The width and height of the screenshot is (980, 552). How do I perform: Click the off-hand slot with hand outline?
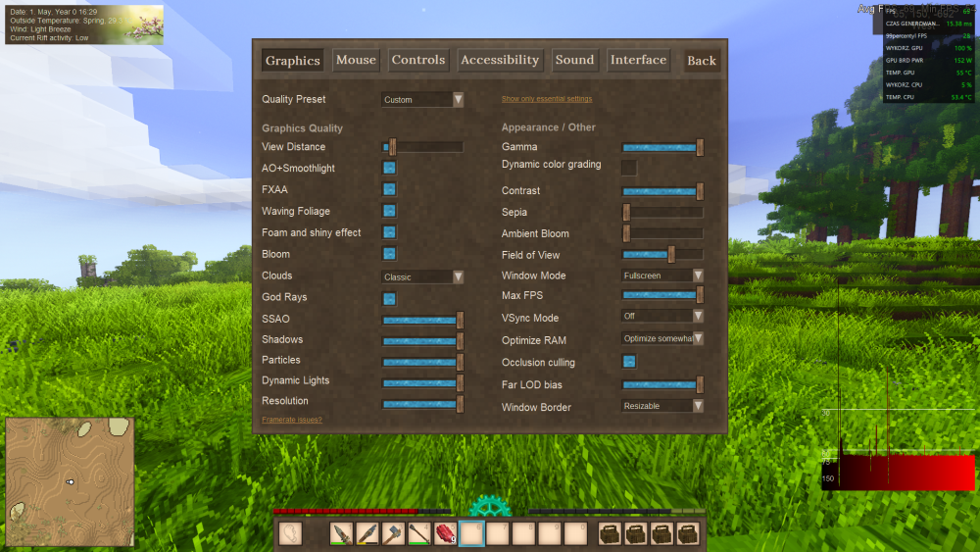[x=290, y=534]
